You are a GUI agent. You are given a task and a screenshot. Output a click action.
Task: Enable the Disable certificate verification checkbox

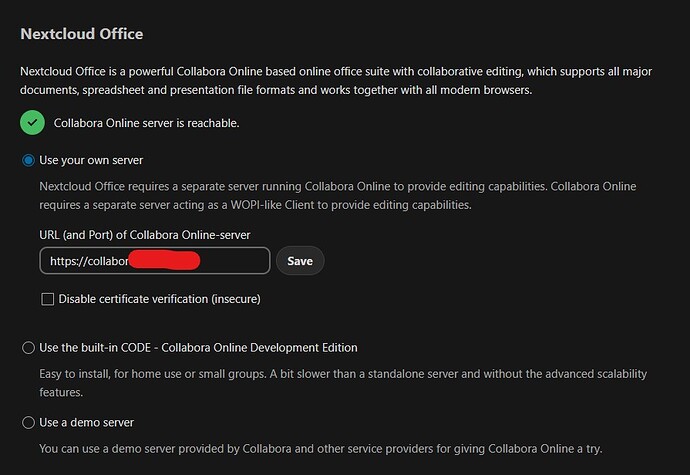(48, 299)
